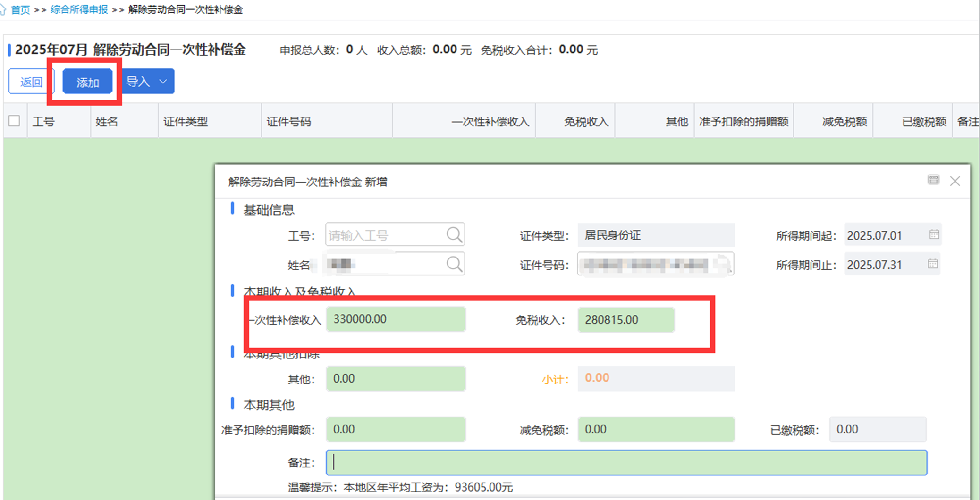The width and height of the screenshot is (980, 500).
Task: Close the 新增 dialog
Action: 955,181
